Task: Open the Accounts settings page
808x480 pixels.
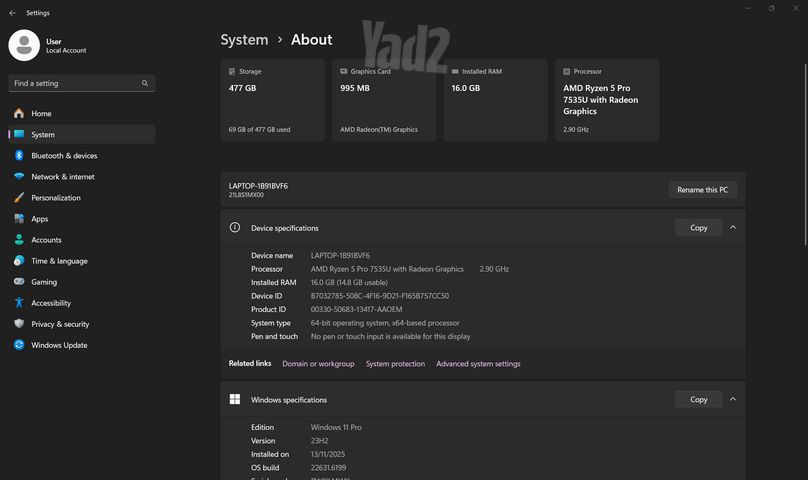Action: click(x=82, y=240)
